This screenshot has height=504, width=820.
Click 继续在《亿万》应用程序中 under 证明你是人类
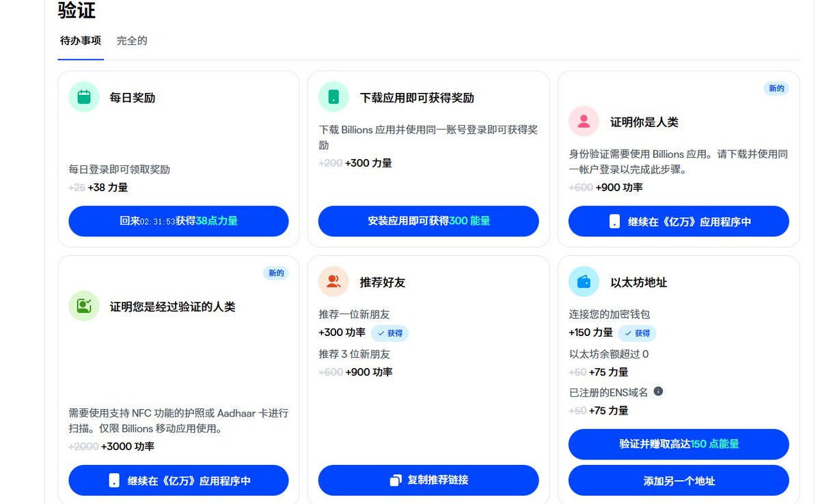point(679,222)
